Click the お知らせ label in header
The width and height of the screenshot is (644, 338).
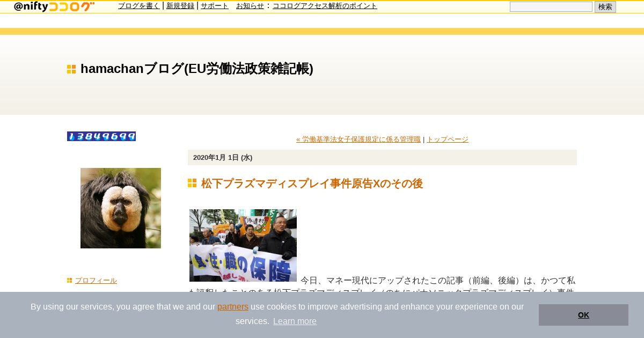250,6
